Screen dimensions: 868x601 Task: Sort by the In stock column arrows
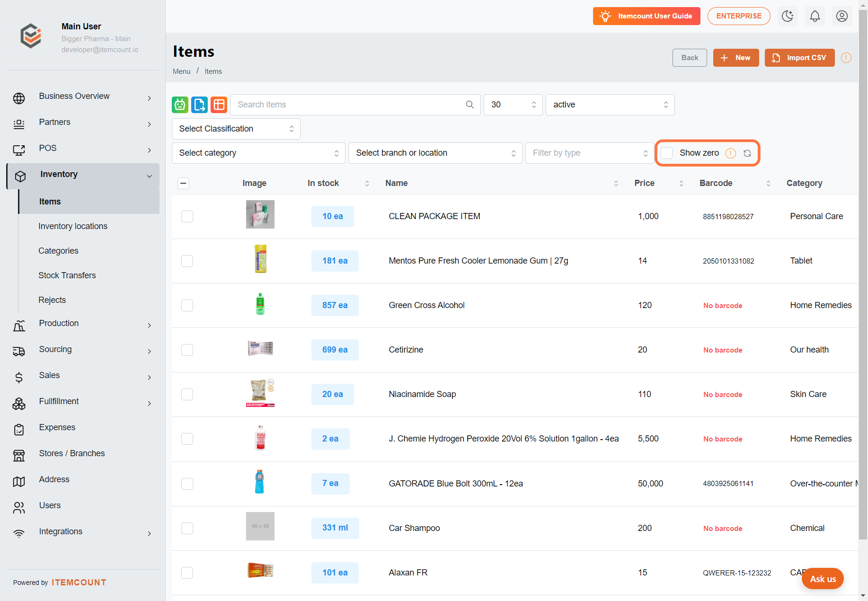coord(367,184)
